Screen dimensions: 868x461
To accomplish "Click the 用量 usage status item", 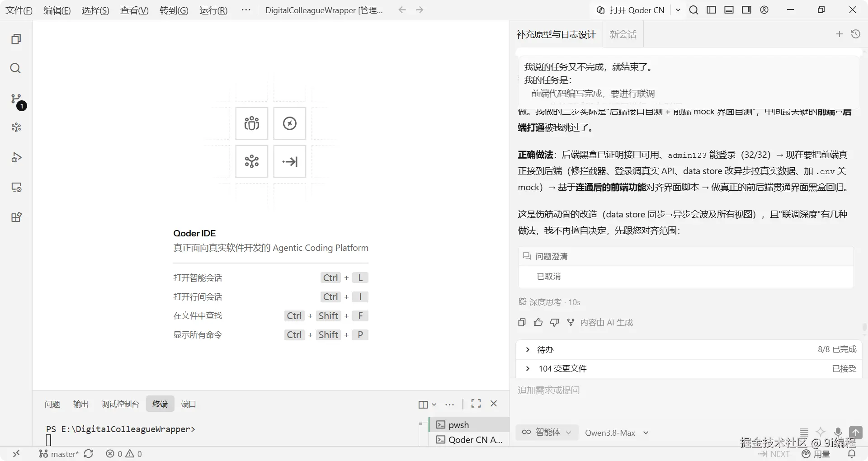I will (x=816, y=454).
